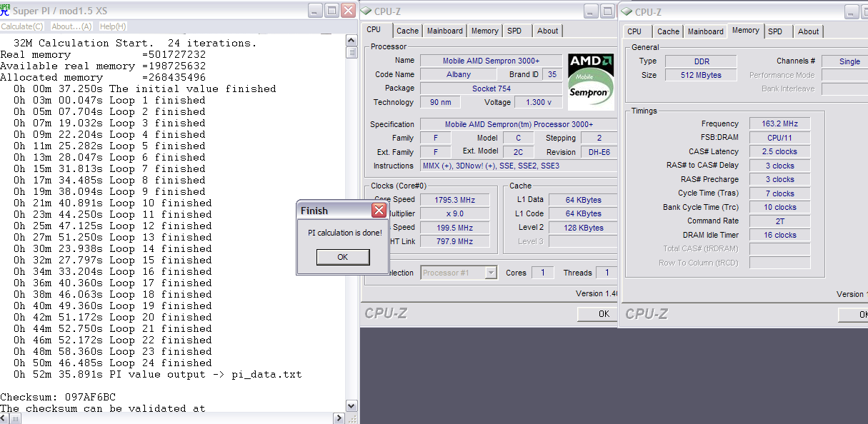Viewport: 868px width, 424px height.
Task: Click the FSB:DRAM value CPU/11
Action: click(x=779, y=138)
